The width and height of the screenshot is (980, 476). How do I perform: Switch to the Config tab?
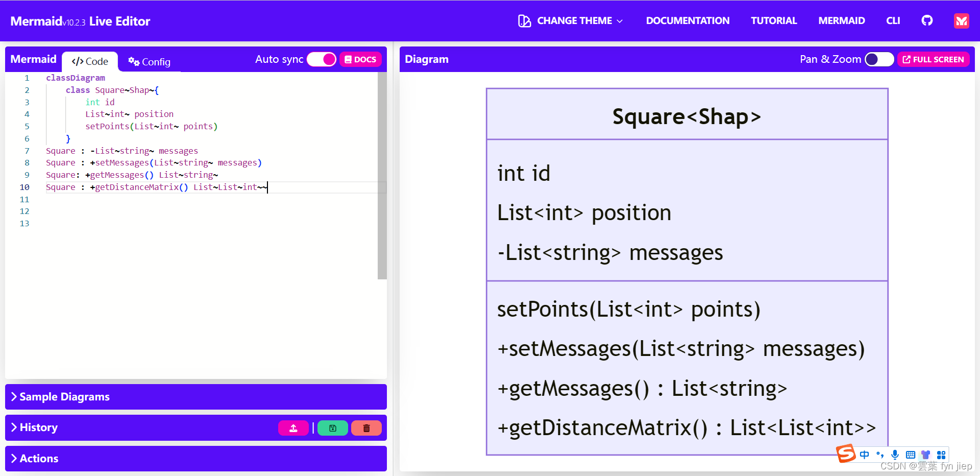[x=149, y=62]
